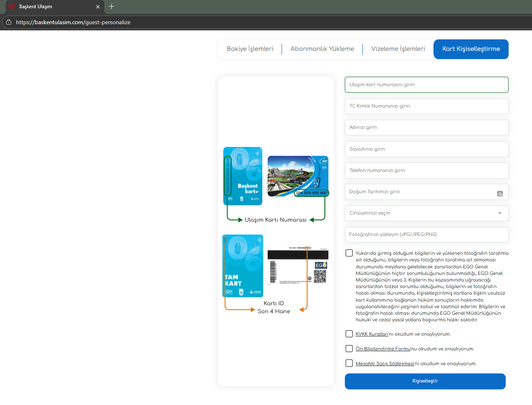Switch to Bakiye İşlemleri tab
Screen dimensions: 532x405
point(250,49)
